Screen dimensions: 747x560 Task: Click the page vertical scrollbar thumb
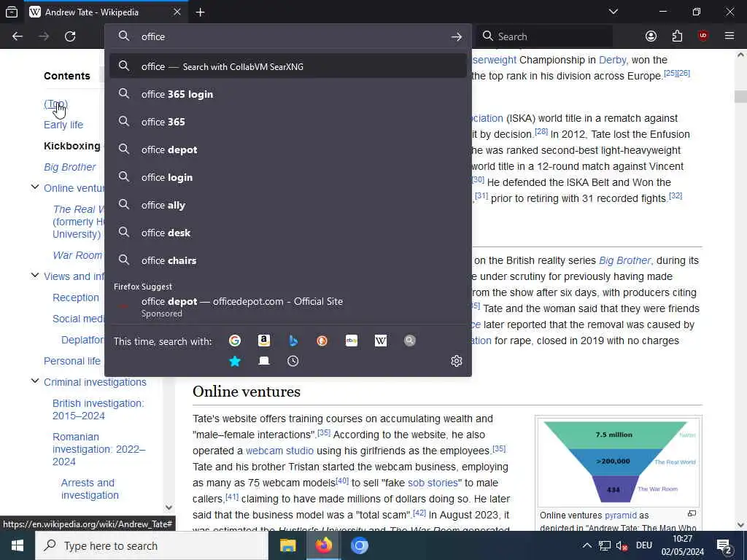tap(740, 96)
